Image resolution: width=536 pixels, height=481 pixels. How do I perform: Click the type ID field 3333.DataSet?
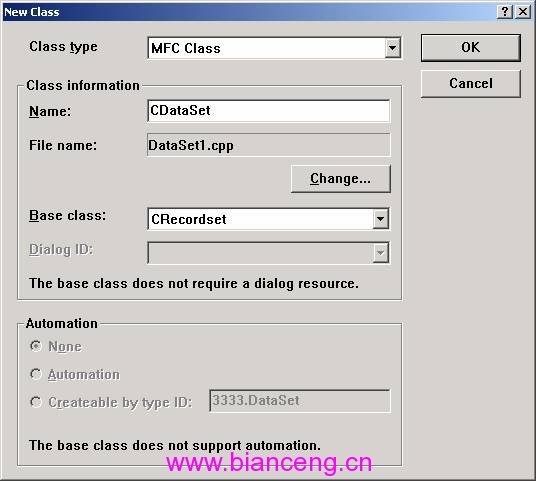coord(300,401)
